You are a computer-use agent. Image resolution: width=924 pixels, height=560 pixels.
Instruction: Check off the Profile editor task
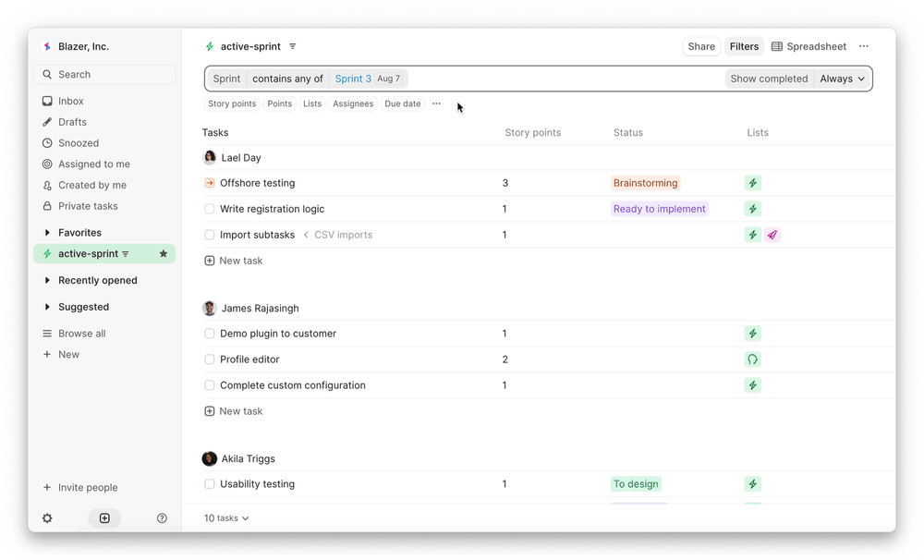pos(209,359)
